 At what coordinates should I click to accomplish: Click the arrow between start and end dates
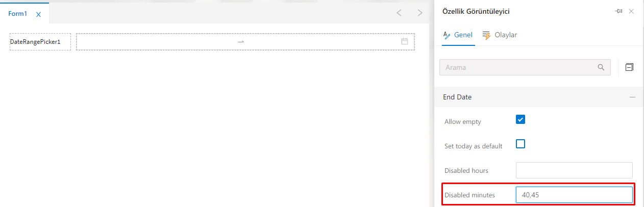(241, 42)
